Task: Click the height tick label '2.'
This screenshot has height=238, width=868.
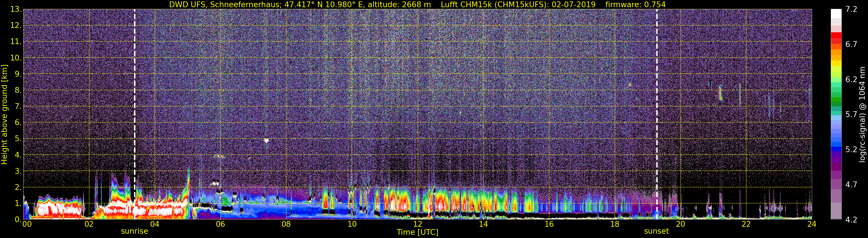Action: coord(18,188)
